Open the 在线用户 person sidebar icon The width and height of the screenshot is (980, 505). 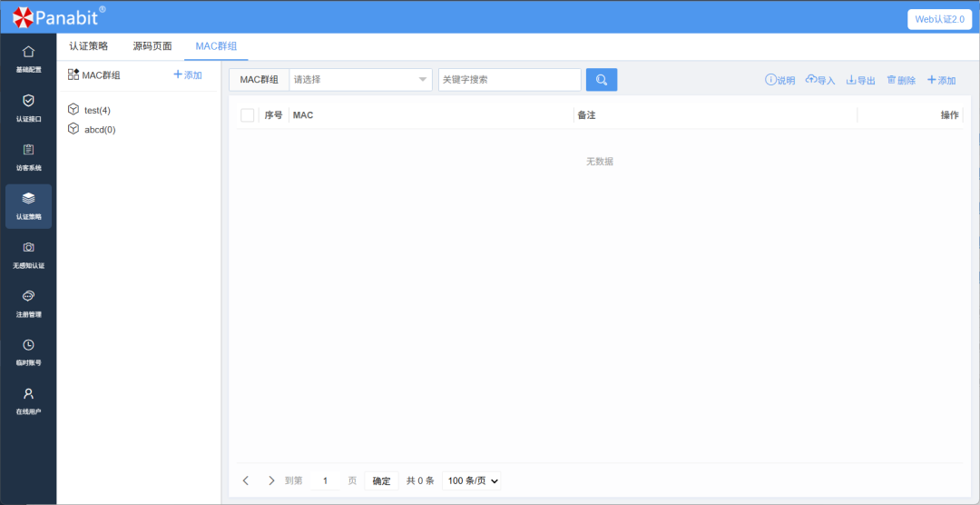point(28,393)
